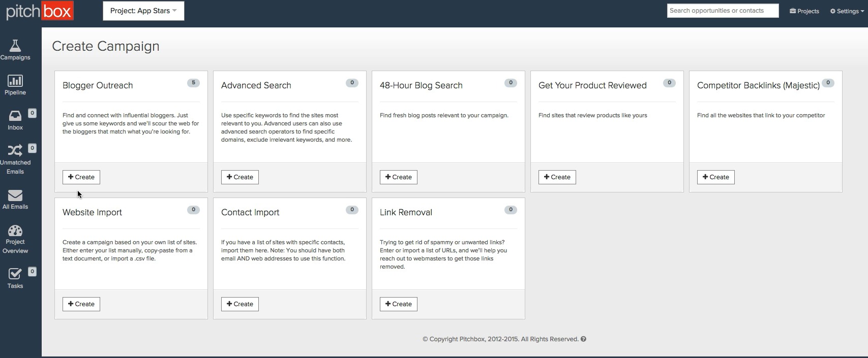Click the Get Your Product Reviewed count badge

pos(669,83)
